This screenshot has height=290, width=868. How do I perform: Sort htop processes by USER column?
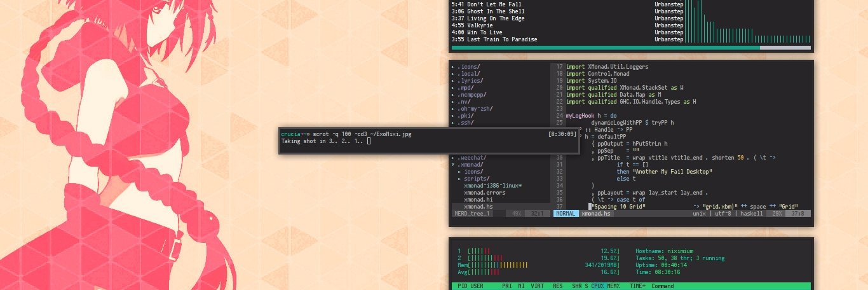pos(477,287)
